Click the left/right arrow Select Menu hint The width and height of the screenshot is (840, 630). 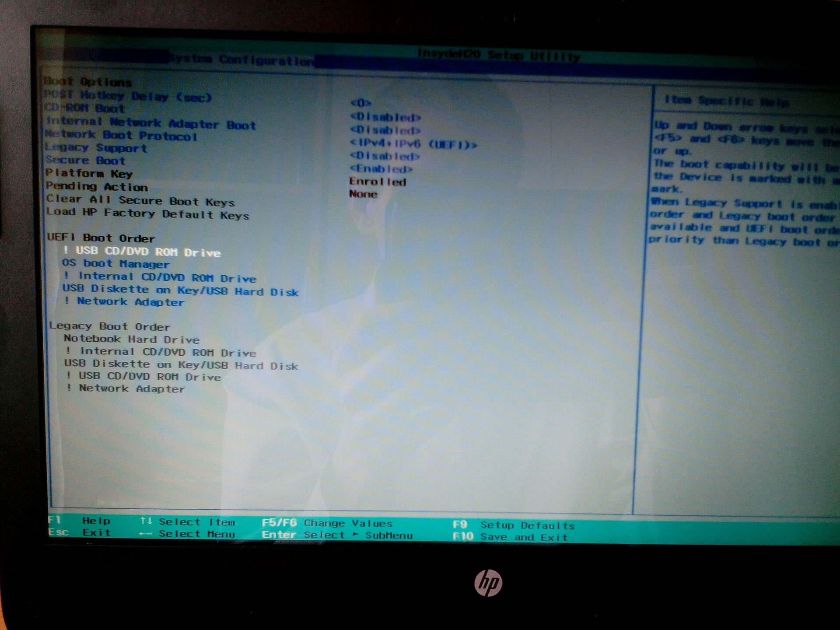pyautogui.click(x=187, y=534)
